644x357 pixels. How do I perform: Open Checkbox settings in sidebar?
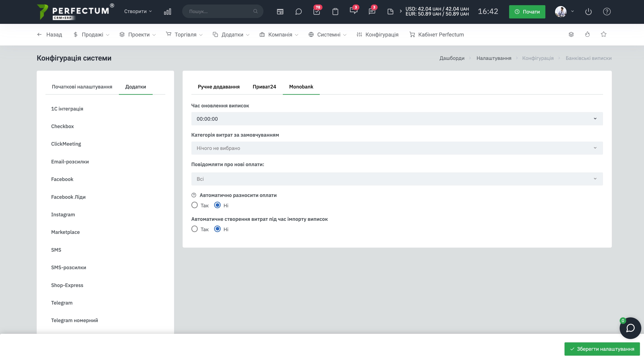click(63, 126)
